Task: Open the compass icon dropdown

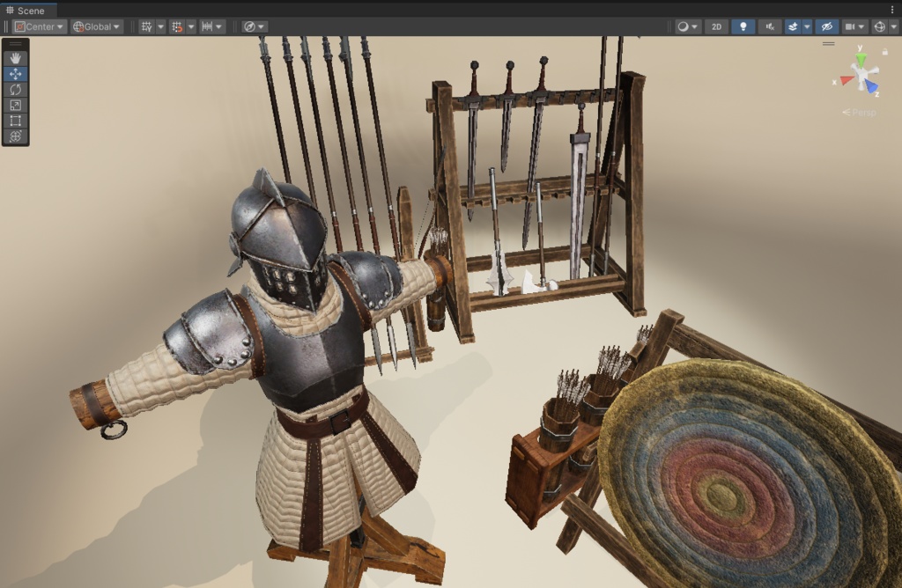Action: pyautogui.click(x=254, y=26)
